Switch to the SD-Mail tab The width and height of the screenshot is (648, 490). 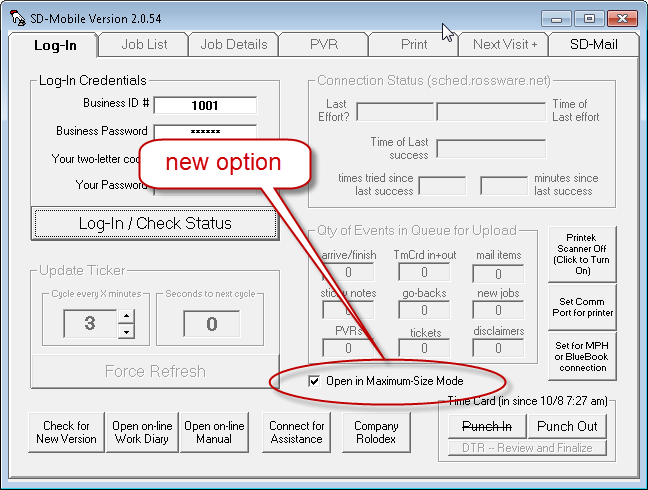[x=594, y=44]
